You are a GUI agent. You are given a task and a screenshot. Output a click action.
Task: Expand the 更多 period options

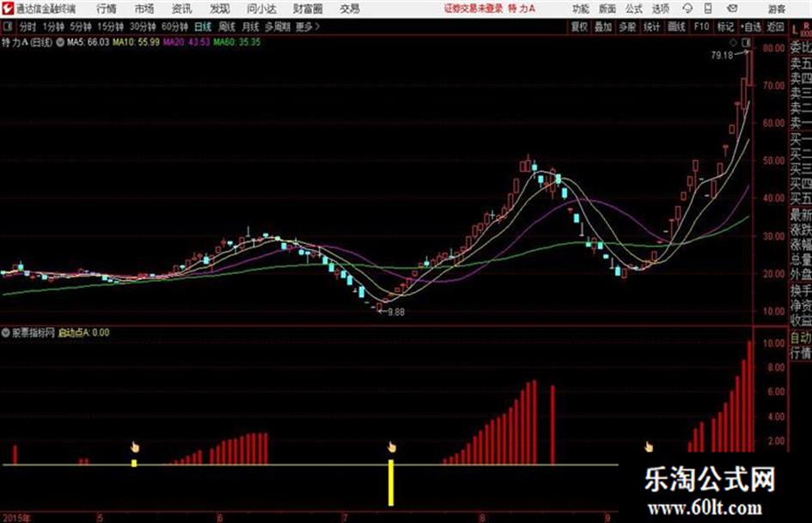click(308, 27)
